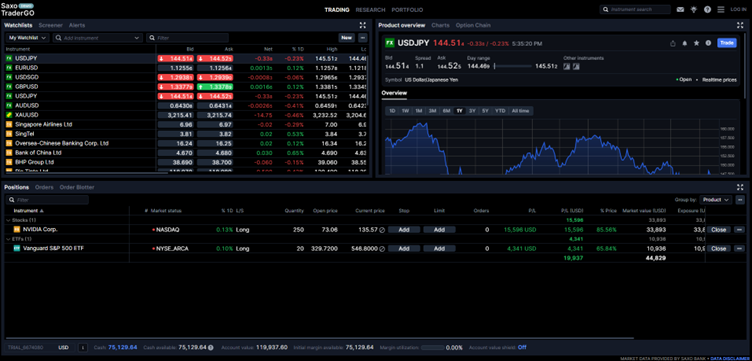This screenshot has width=752, height=361.
Task: Open the DATA DISCLAIMER link
Action: (730, 358)
